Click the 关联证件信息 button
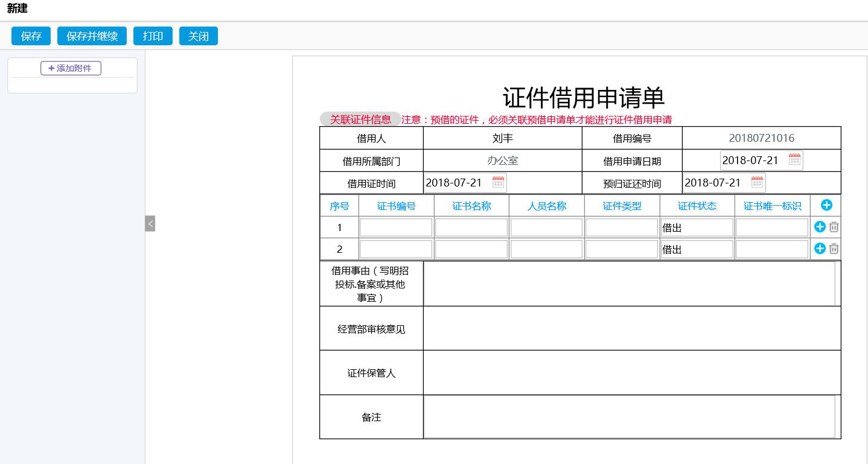This screenshot has width=868, height=464. (x=360, y=119)
